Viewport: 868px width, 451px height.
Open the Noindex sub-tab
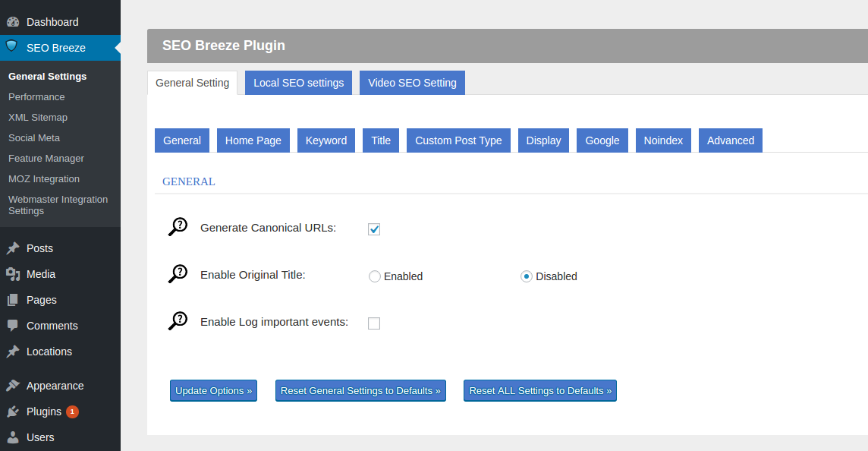click(x=663, y=140)
